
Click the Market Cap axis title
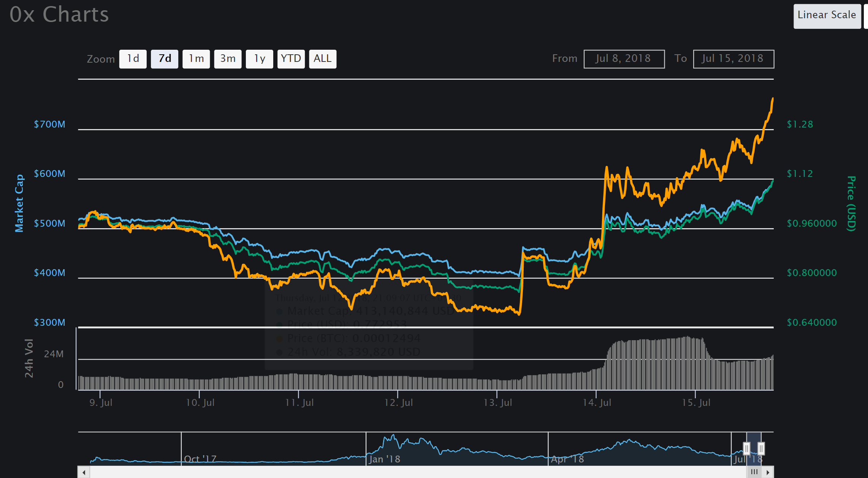point(19,203)
